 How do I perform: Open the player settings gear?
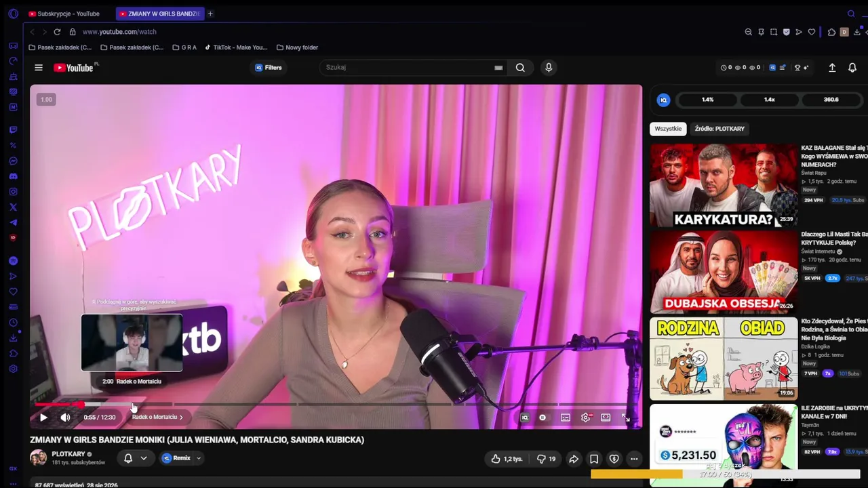pos(586,418)
